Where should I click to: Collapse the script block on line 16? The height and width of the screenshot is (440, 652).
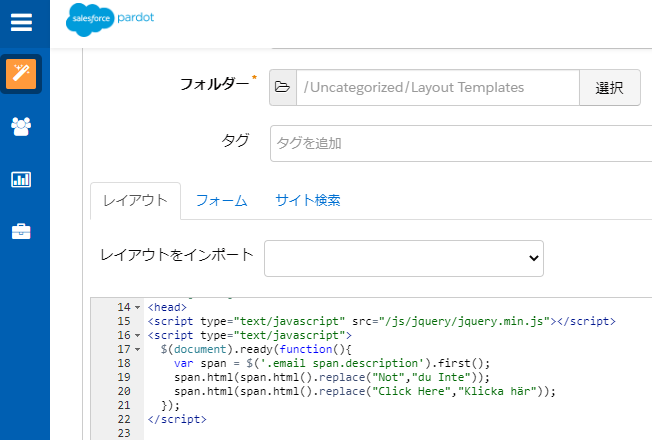pyautogui.click(x=138, y=335)
